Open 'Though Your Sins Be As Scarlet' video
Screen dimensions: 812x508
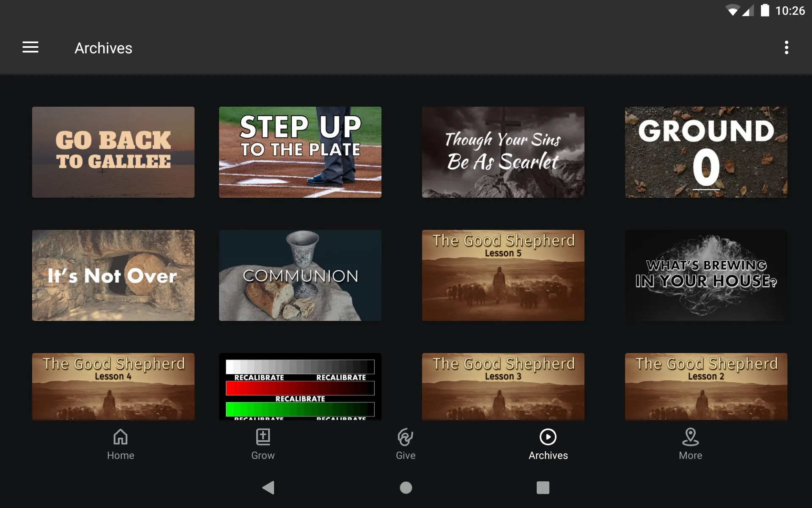click(x=503, y=152)
